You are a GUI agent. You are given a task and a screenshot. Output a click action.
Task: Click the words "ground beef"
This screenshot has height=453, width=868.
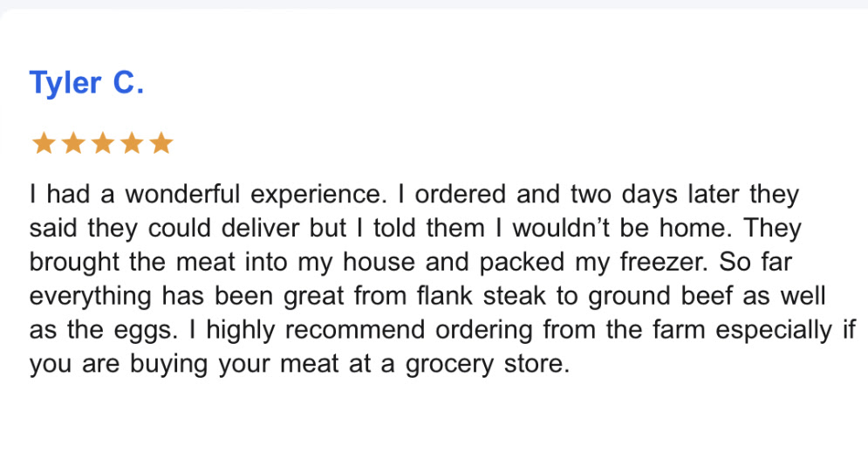[x=660, y=296]
